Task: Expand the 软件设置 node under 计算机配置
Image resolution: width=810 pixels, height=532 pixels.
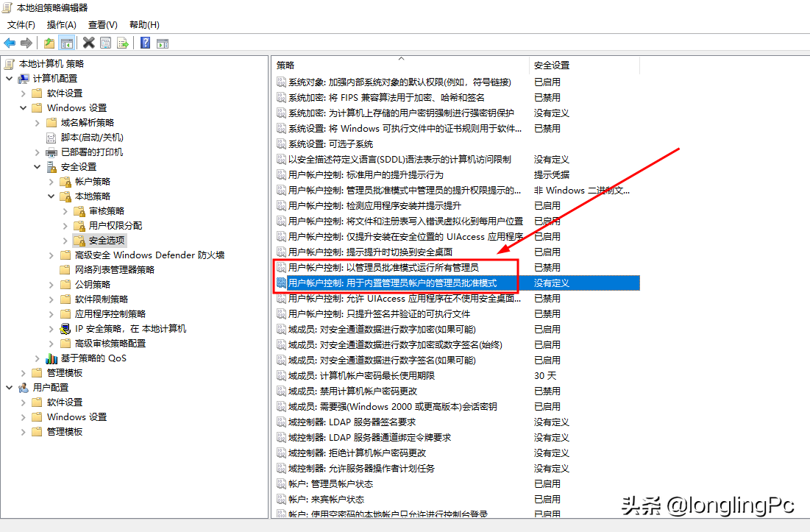Action: 24,93
